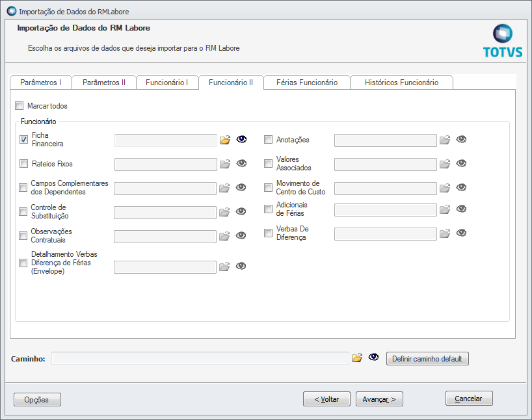Image resolution: width=532 pixels, height=420 pixels.
Task: Click eye icon beside Anotações
Action: click(x=461, y=139)
